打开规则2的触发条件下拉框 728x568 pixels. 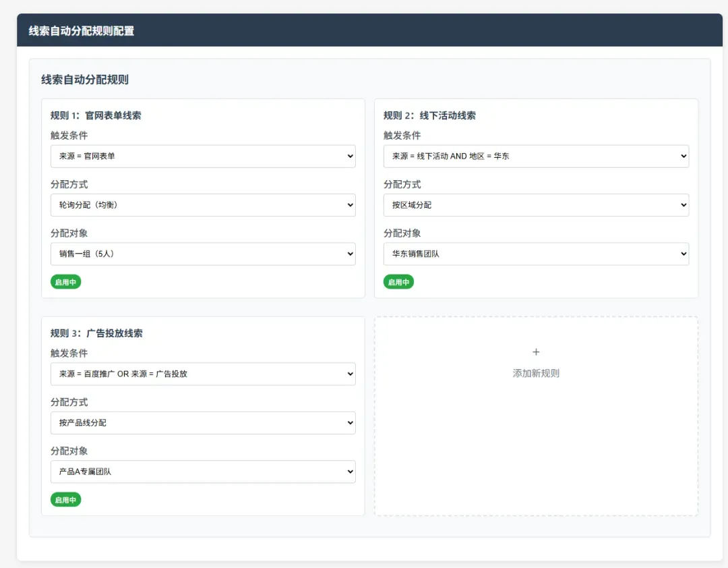(536, 156)
